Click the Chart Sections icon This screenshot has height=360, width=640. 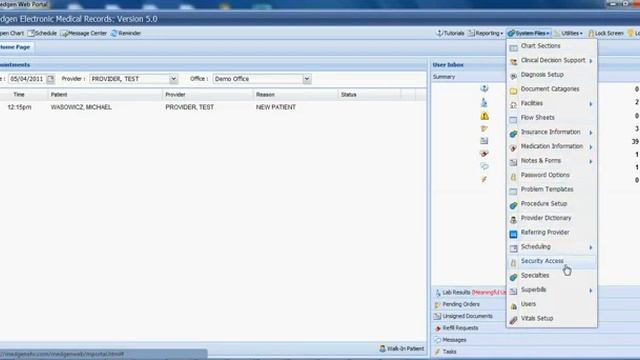tap(513, 48)
